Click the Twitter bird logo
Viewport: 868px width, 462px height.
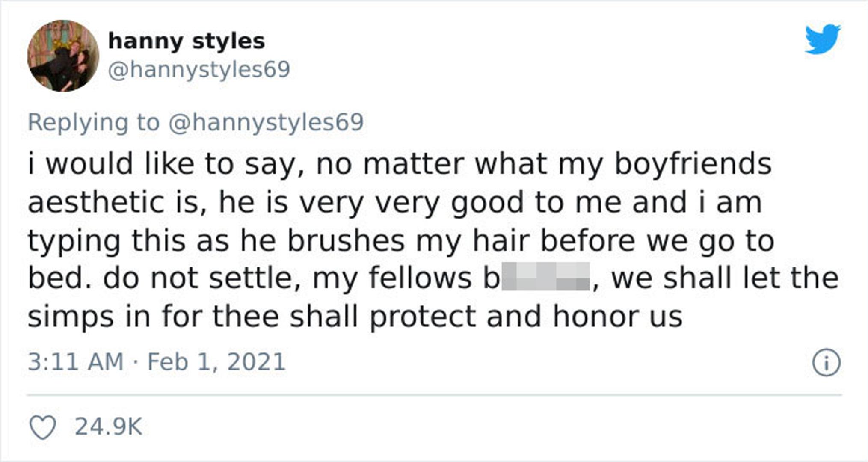822,39
